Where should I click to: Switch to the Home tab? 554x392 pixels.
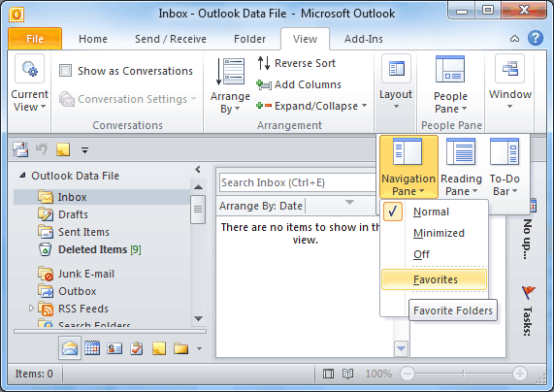click(93, 39)
